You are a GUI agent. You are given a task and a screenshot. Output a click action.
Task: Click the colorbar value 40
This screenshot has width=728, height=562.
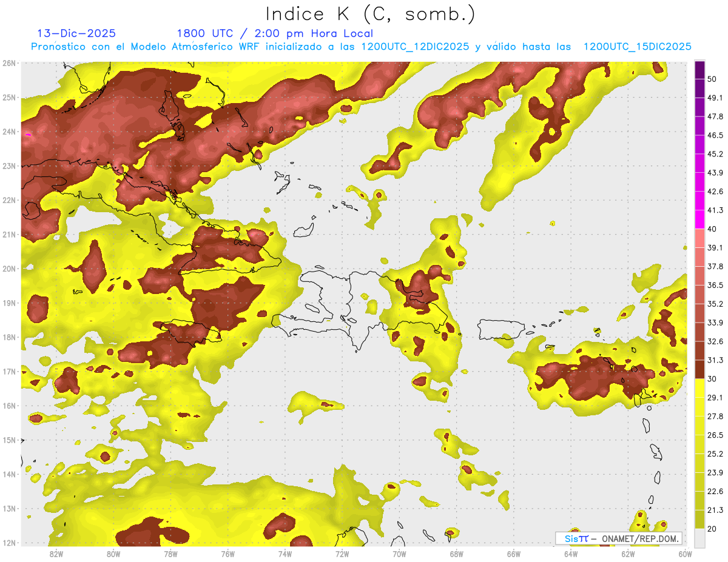pos(713,229)
